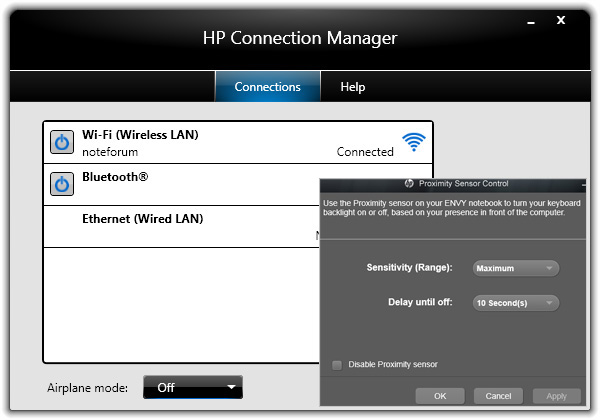Viewport: 600px width, 420px height.
Task: Click the Apply button
Action: point(556,396)
